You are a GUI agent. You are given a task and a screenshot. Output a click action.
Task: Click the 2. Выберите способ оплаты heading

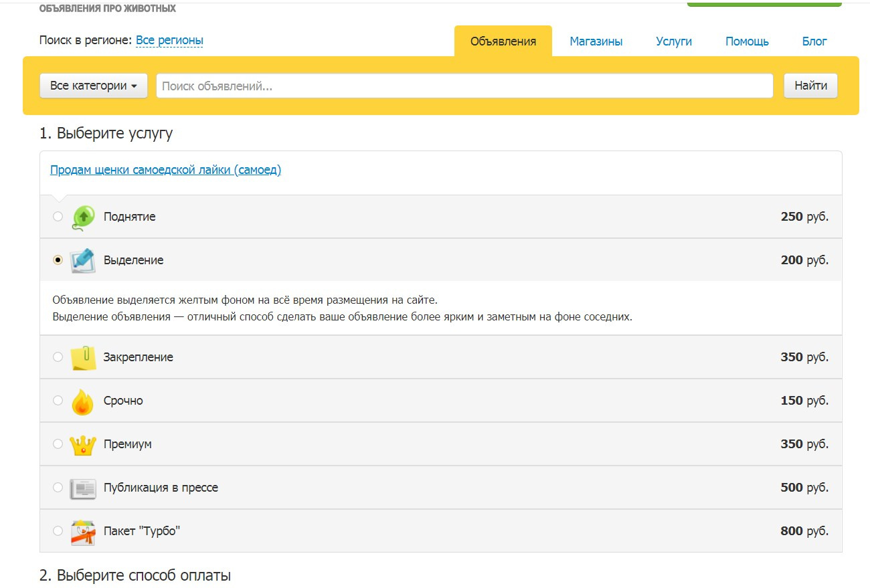135,575
